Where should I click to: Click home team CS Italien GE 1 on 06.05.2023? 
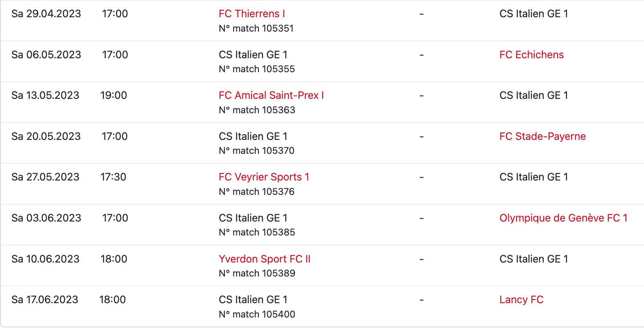click(253, 55)
